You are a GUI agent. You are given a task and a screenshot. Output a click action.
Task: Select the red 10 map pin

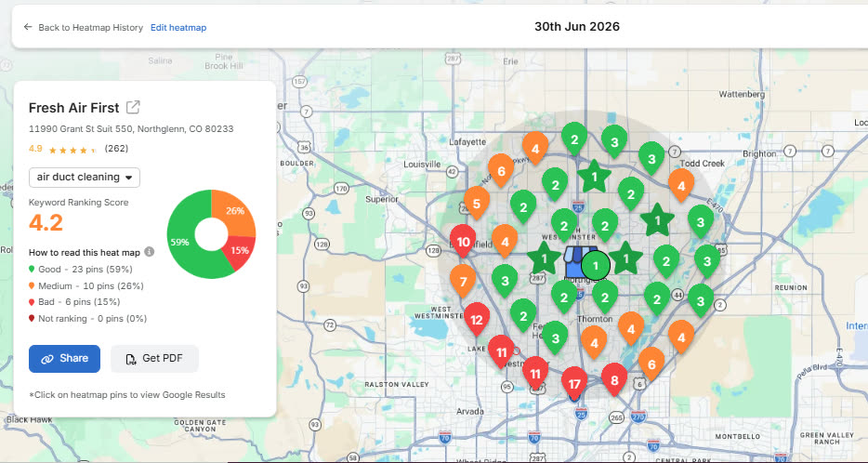click(x=464, y=242)
